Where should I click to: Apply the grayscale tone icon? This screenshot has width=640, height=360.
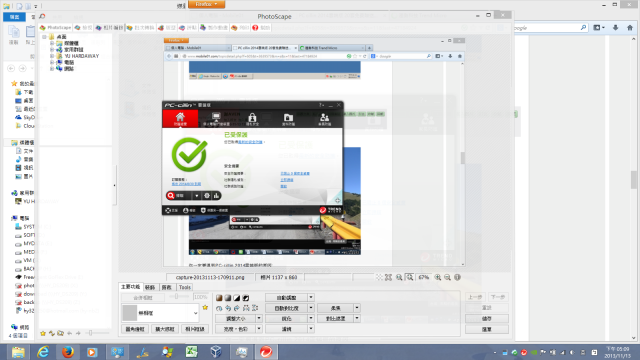pyautogui.click(x=228, y=298)
